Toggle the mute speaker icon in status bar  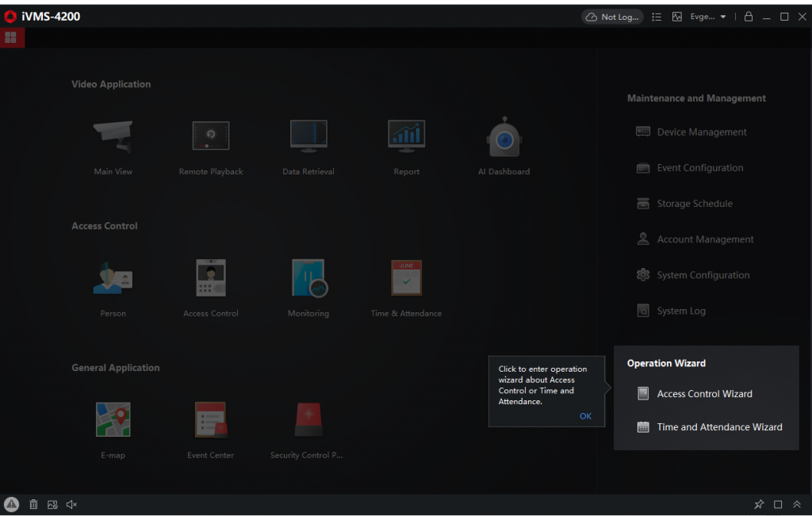[x=71, y=504]
